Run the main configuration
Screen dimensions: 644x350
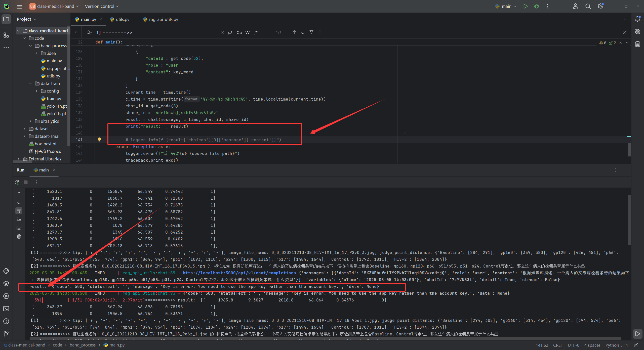(525, 6)
